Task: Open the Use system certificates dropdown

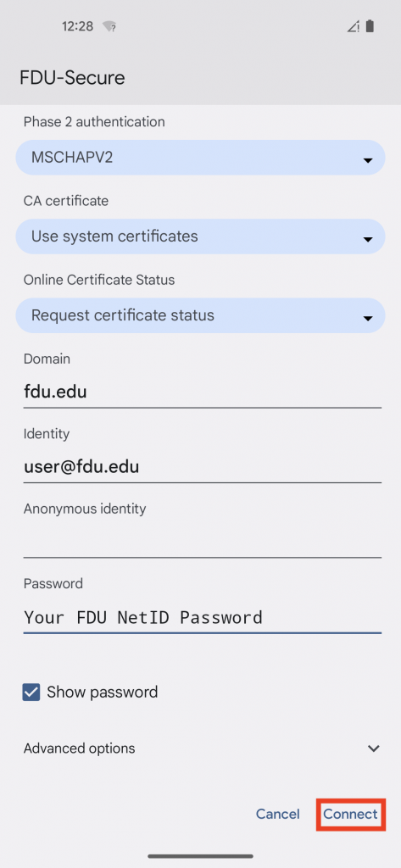Action: coord(200,237)
